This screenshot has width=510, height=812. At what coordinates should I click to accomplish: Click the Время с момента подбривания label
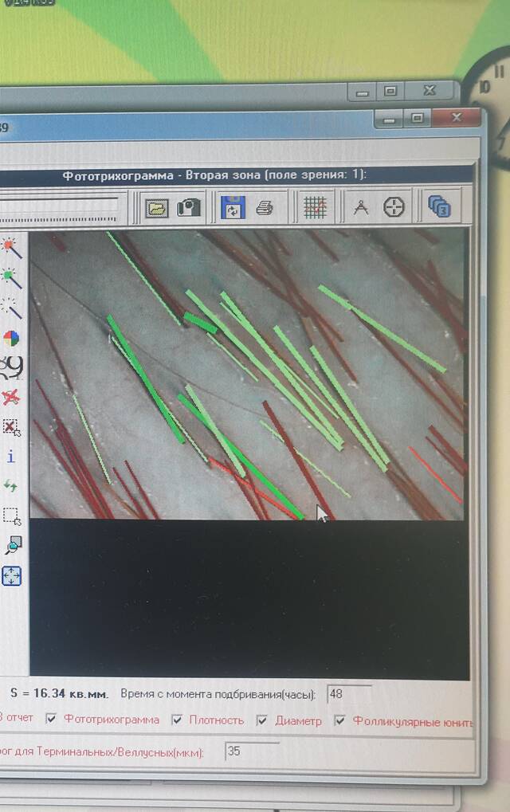coord(218,694)
